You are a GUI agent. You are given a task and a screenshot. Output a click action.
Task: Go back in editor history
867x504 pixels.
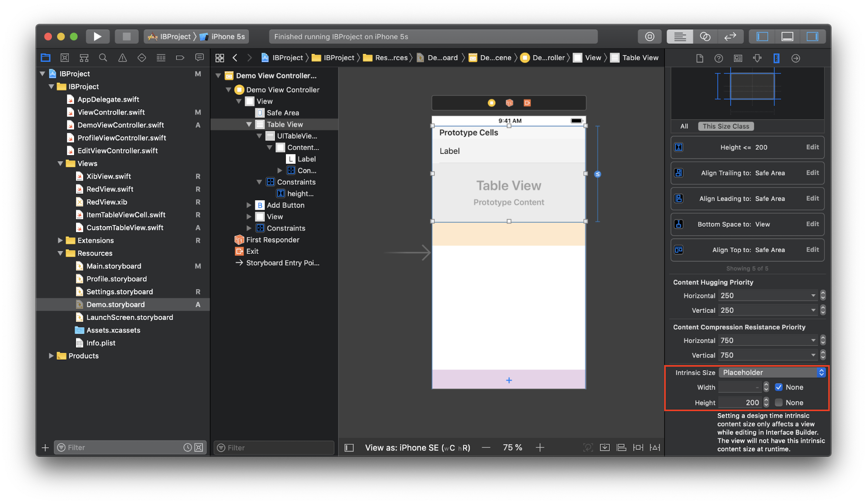click(235, 58)
